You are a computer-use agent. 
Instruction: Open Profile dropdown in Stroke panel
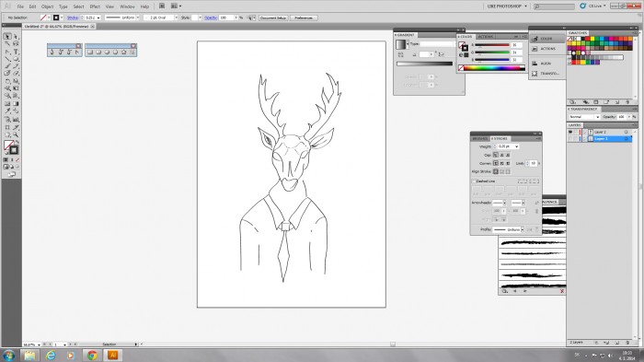pyautogui.click(x=523, y=229)
